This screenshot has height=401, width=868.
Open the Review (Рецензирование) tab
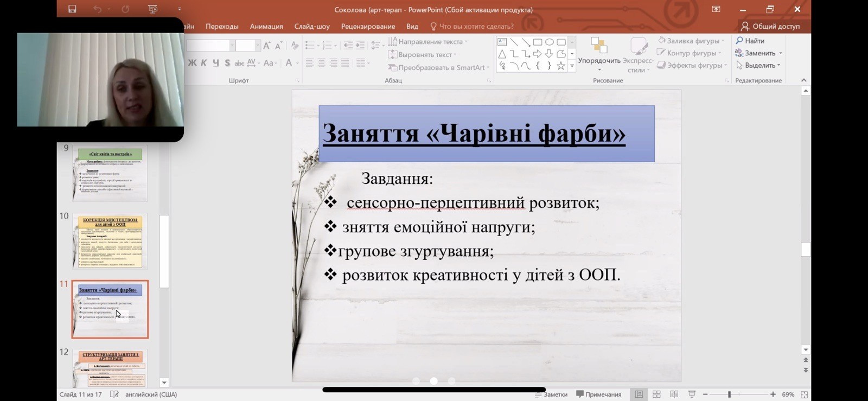tap(368, 26)
